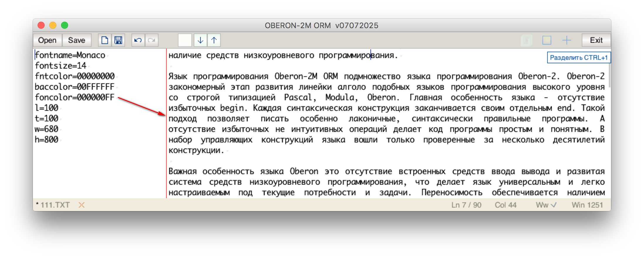The width and height of the screenshot is (644, 258).
Task: Click the yellow square panel icon
Action: click(x=547, y=40)
